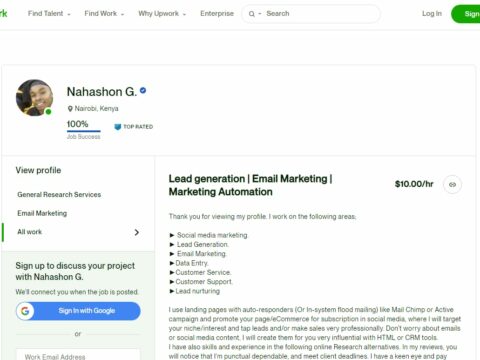Click the verified badge next to Nahashon G.

(143, 91)
